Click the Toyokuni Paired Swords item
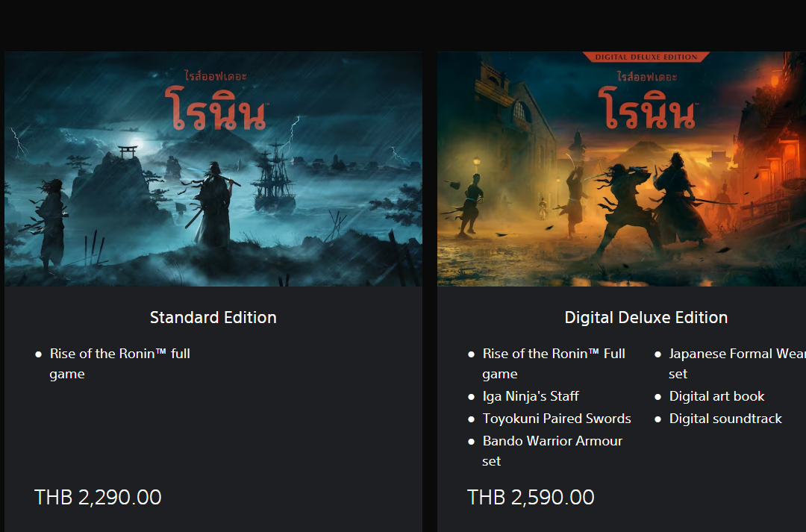 pos(556,419)
